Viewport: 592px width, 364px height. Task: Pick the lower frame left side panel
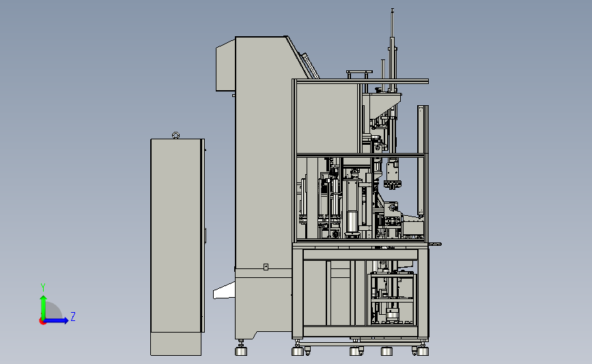(x=315, y=293)
